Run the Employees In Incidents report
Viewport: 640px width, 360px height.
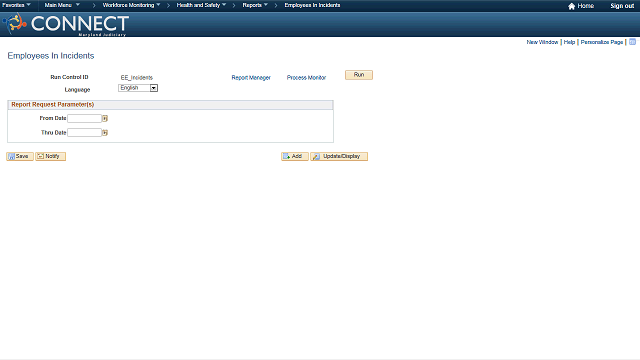click(x=359, y=75)
